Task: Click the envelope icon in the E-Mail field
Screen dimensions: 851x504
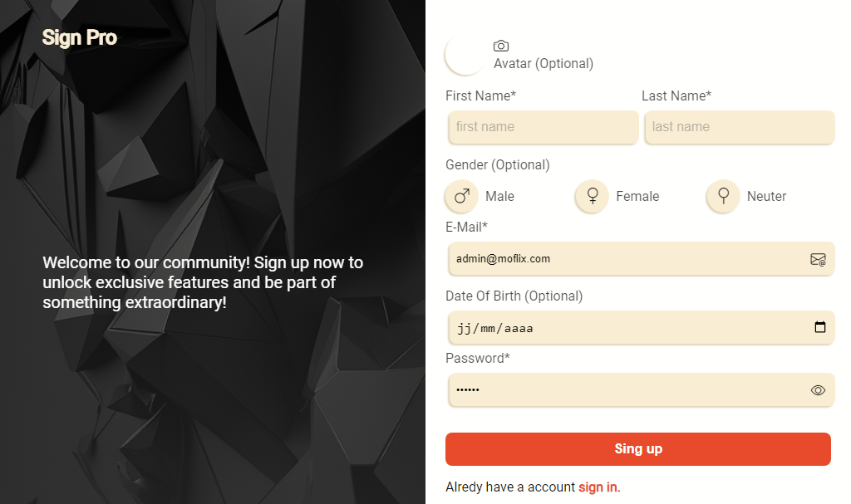Action: pos(819,259)
